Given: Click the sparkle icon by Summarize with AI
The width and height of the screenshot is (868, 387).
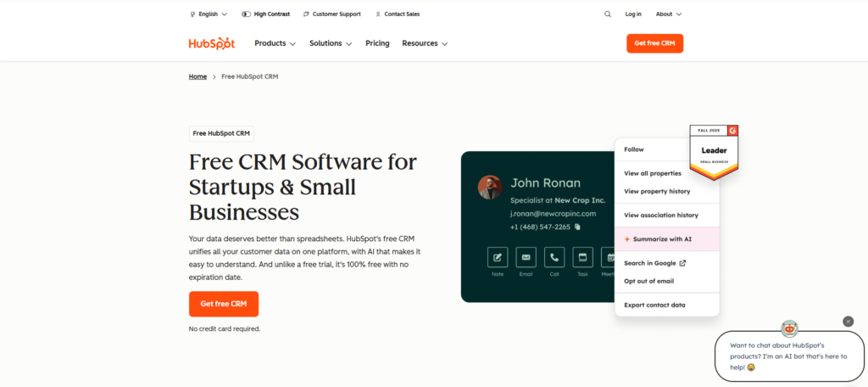Looking at the screenshot, I should coord(627,239).
